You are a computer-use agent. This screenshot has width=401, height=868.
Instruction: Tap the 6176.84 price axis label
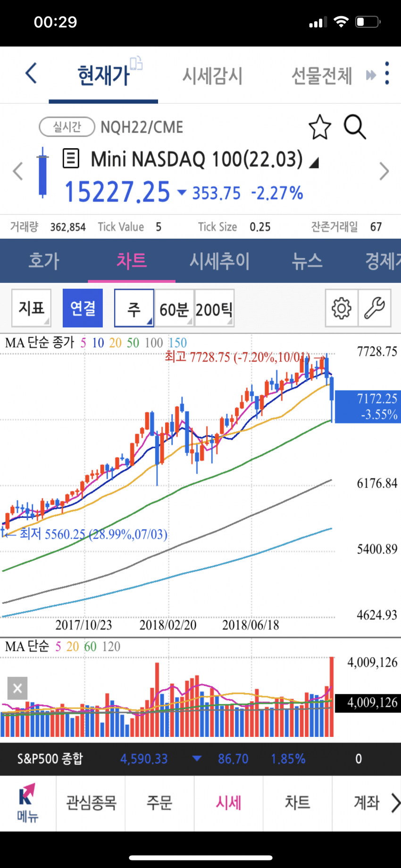[377, 483]
